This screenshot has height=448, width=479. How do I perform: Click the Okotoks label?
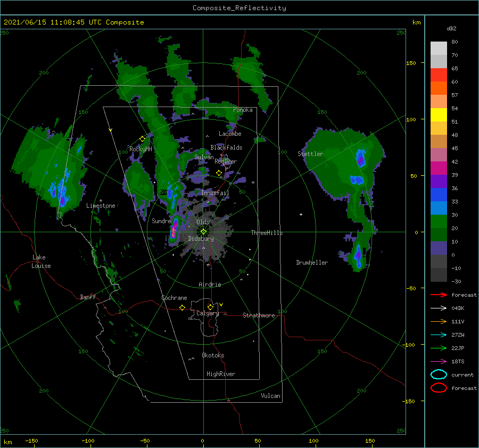coord(213,355)
